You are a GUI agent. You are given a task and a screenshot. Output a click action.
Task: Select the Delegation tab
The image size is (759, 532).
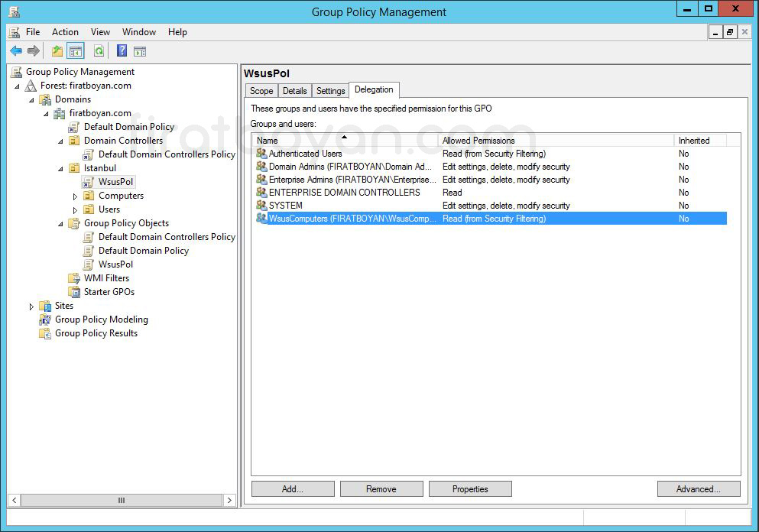[x=374, y=89]
